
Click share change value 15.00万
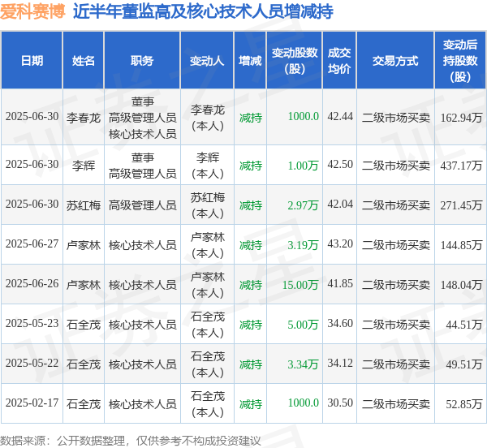click(x=300, y=285)
